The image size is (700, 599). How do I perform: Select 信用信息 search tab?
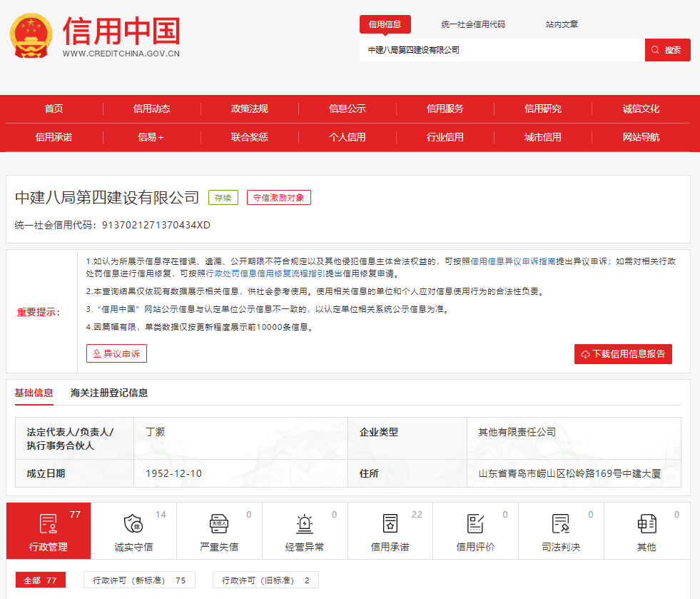tap(385, 24)
